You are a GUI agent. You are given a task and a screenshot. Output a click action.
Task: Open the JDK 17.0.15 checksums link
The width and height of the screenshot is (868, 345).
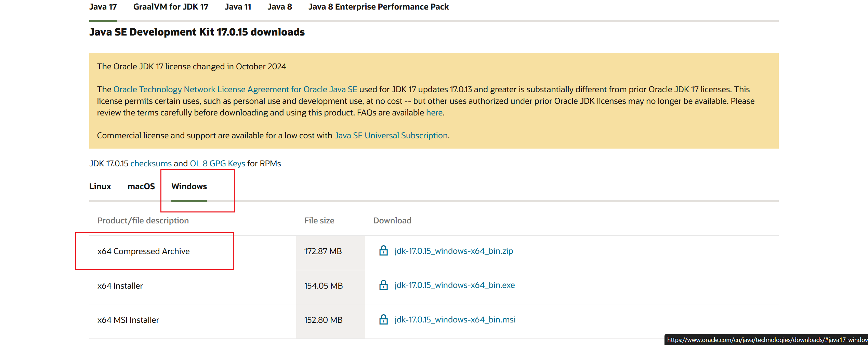pyautogui.click(x=151, y=164)
